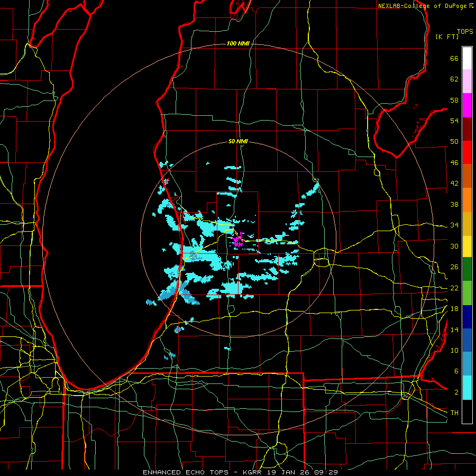
Task: Click the legend value 62
Action: [x=454, y=79]
